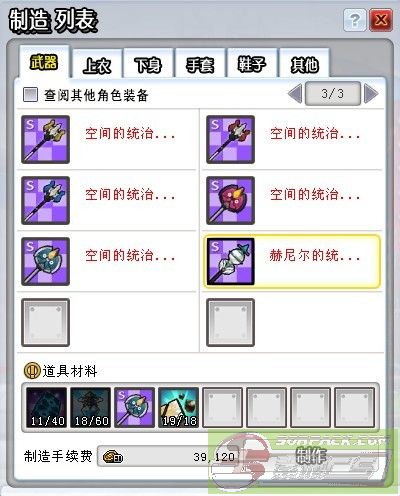
Task: Go to next page arrow
Action: click(371, 94)
